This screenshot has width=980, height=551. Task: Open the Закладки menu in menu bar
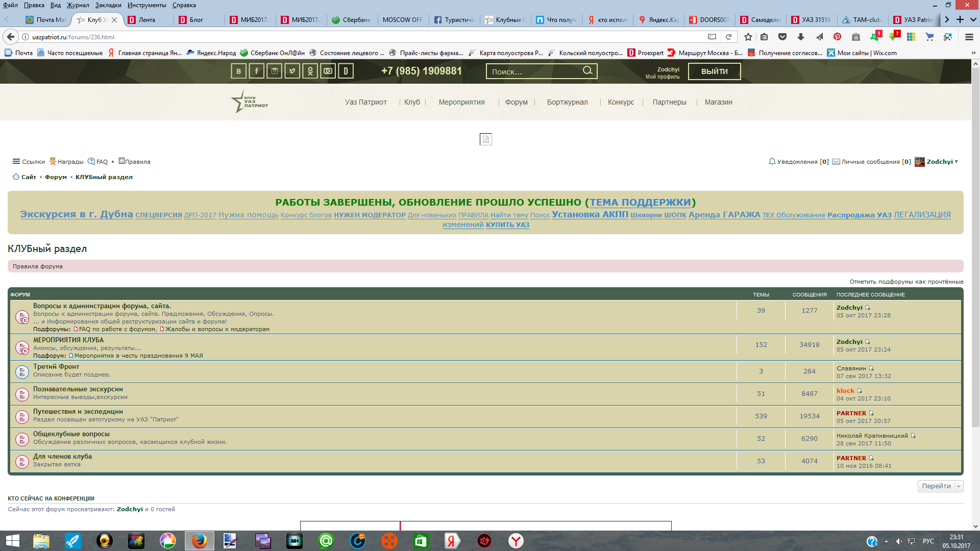108,5
